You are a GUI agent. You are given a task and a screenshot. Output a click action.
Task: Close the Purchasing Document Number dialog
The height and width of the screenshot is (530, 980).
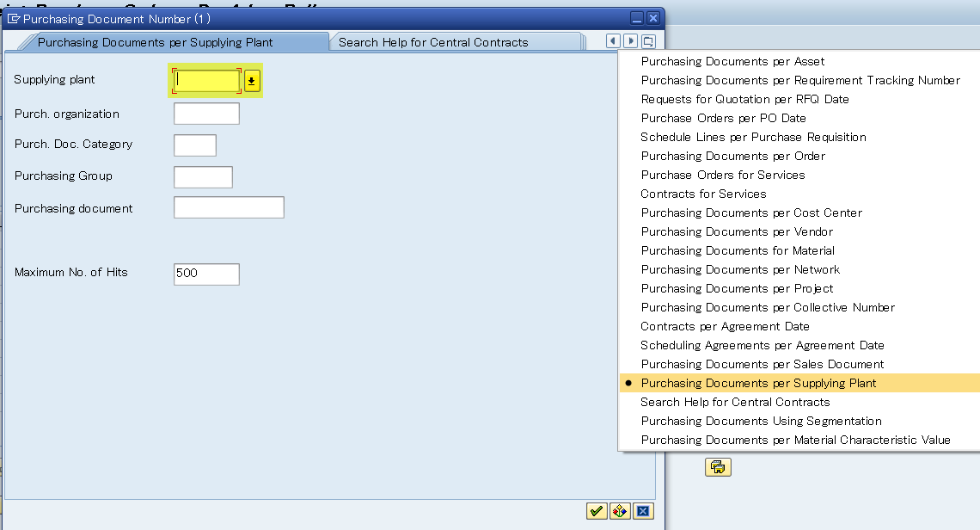tap(653, 18)
